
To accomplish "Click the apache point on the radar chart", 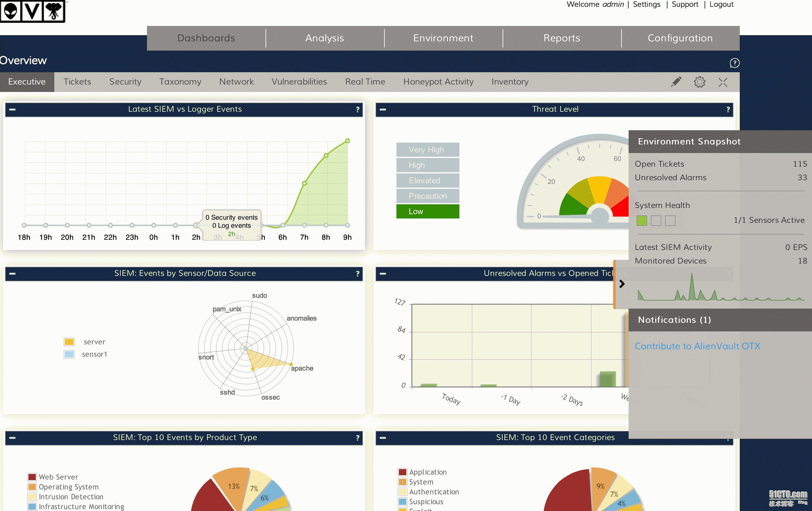I will coord(291,364).
